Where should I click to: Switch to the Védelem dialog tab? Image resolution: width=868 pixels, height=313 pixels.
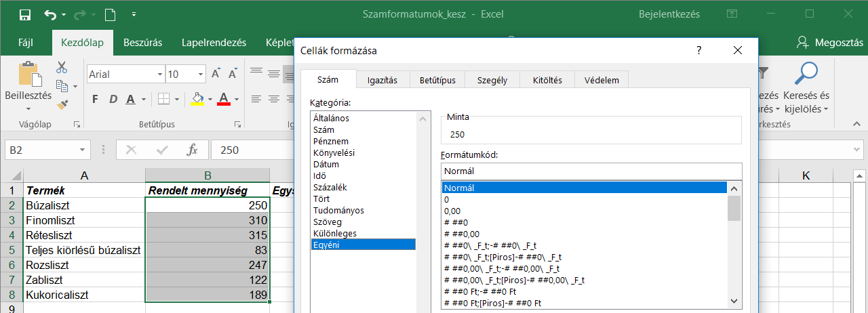click(x=601, y=80)
